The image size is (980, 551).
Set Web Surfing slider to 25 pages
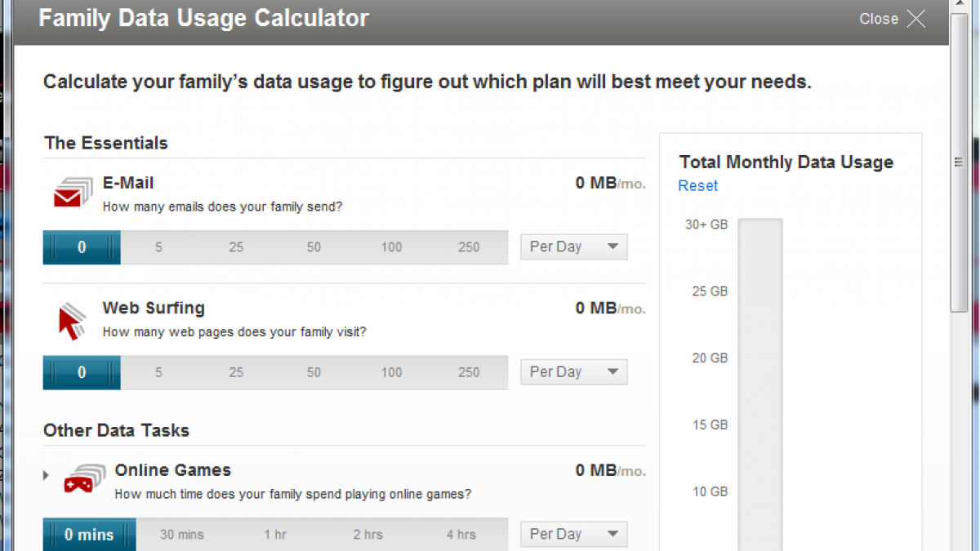click(x=236, y=372)
